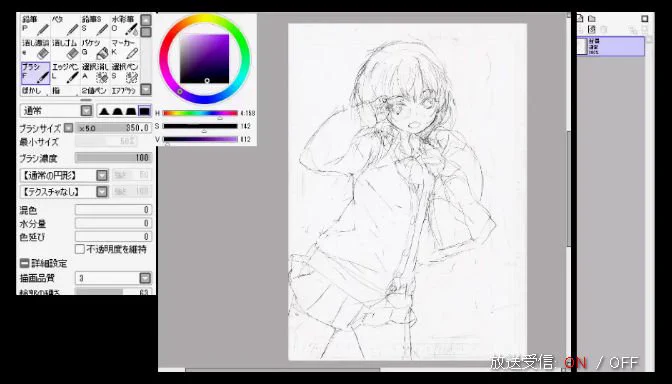Click the clear layer icon in layer panel
This screenshot has height=384, width=672.
point(592,30)
